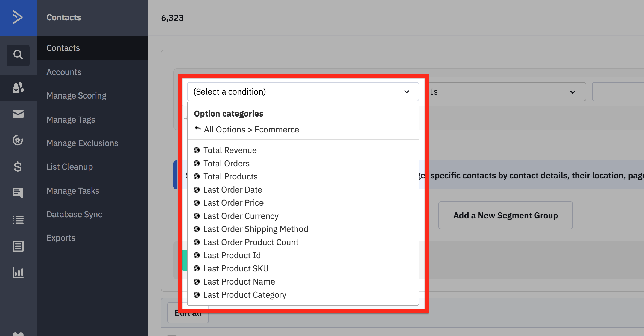Open the Contacts people icon in sidebar

tap(18, 88)
